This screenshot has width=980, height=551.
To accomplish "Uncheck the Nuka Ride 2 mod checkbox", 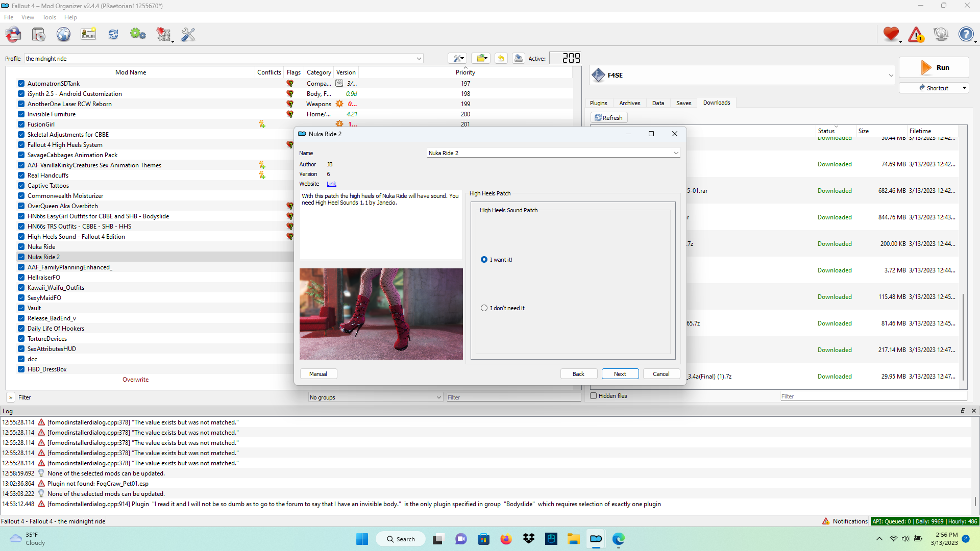I will tap(21, 257).
